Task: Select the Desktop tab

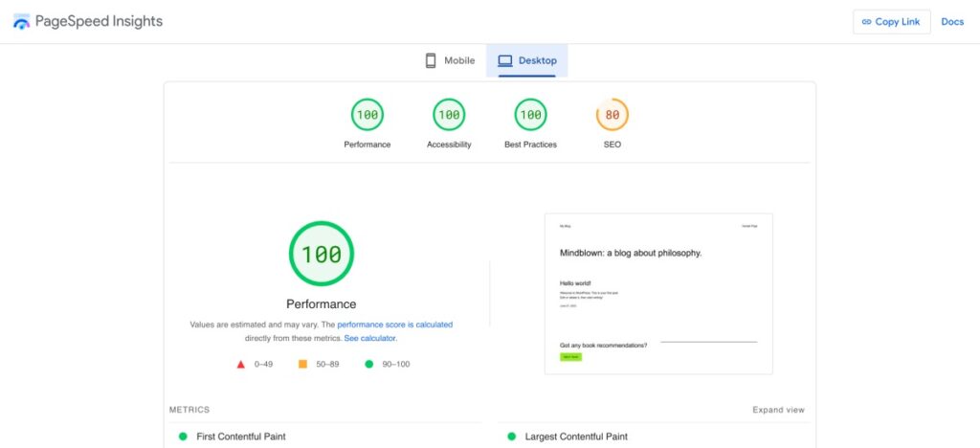Action: (527, 60)
